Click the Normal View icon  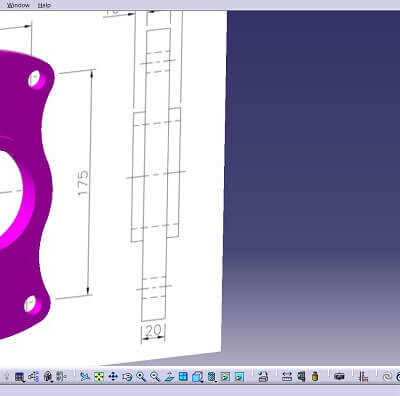pyautogui.click(x=169, y=377)
